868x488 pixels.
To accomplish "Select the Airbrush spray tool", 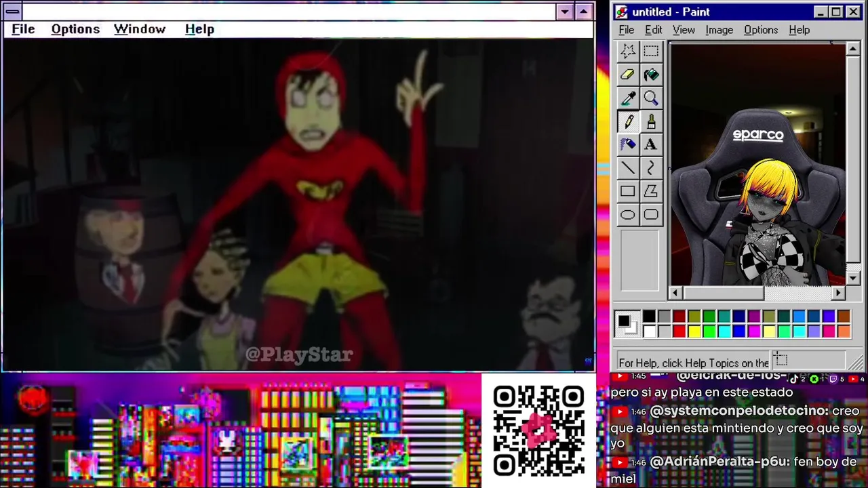I will [628, 144].
